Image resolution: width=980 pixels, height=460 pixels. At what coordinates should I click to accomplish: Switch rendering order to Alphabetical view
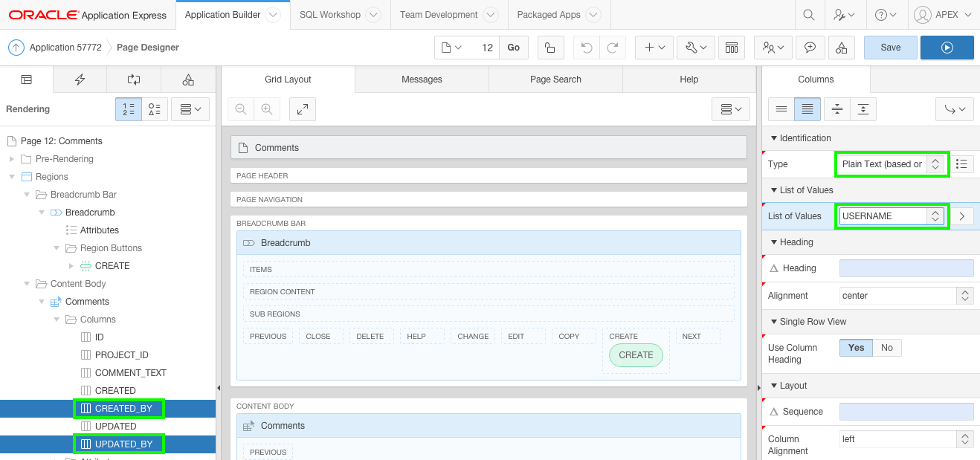tap(155, 108)
